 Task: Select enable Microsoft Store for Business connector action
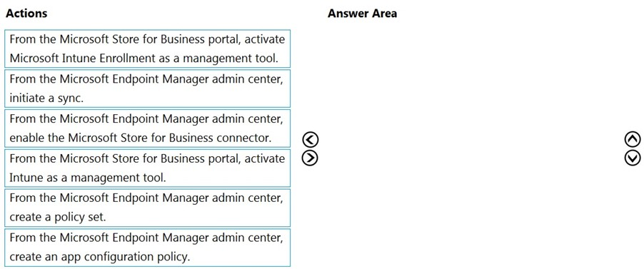click(x=148, y=128)
